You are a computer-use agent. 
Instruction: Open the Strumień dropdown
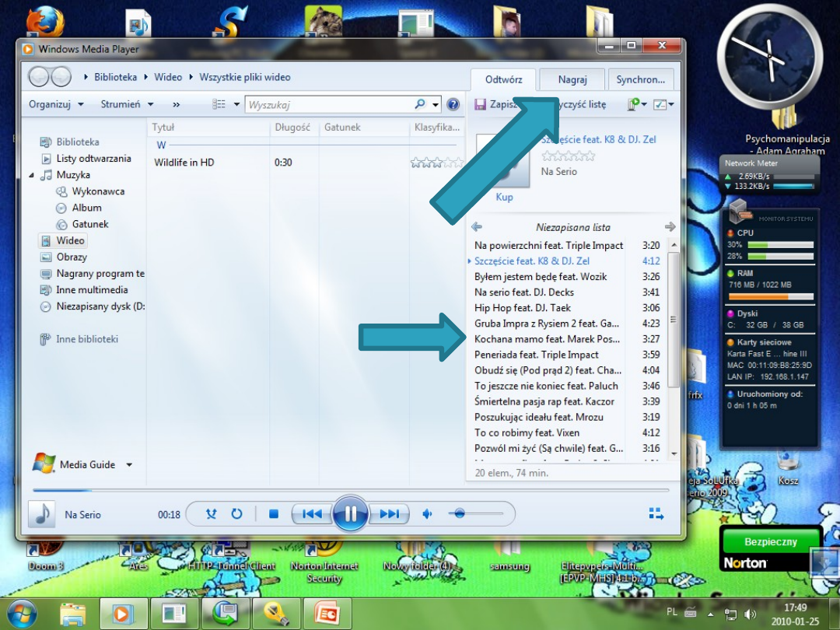coord(121,103)
